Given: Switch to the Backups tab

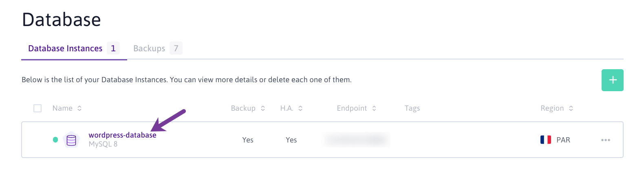Looking at the screenshot, I should (149, 48).
